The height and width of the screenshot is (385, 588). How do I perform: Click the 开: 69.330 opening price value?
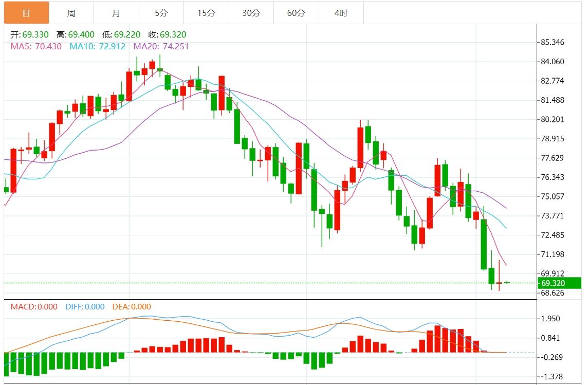tap(30, 35)
